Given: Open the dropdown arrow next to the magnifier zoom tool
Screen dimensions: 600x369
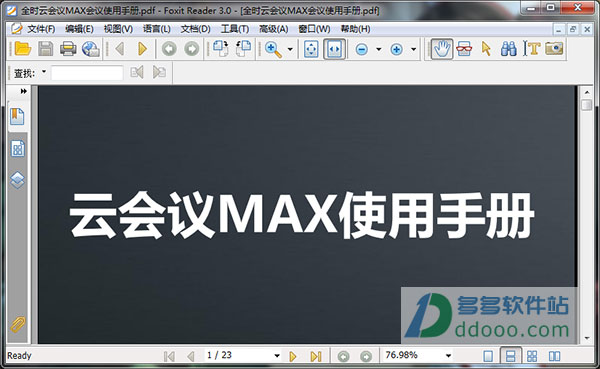Looking at the screenshot, I should pyautogui.click(x=290, y=49).
